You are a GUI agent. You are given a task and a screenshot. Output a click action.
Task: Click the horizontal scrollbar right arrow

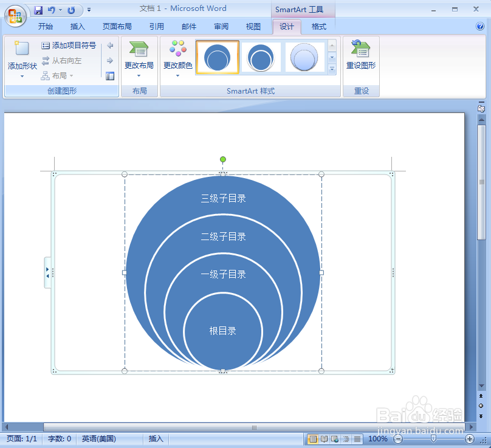(x=471, y=427)
